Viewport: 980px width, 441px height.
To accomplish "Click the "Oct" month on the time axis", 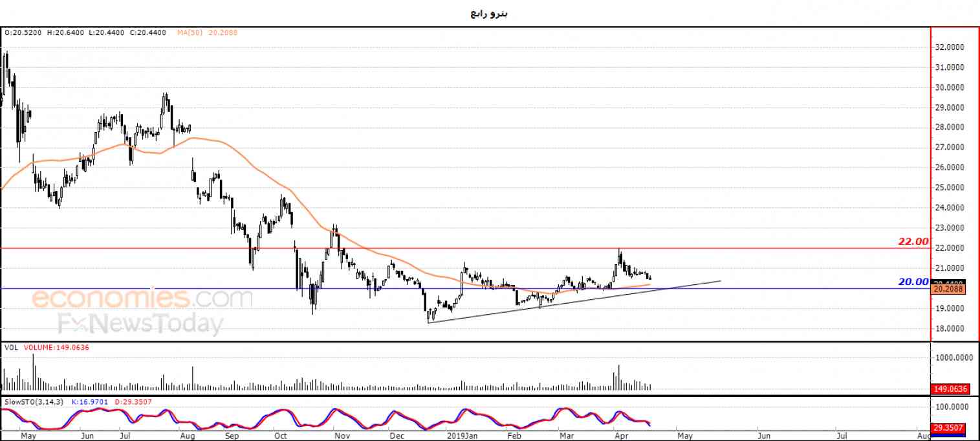I will click(x=281, y=436).
